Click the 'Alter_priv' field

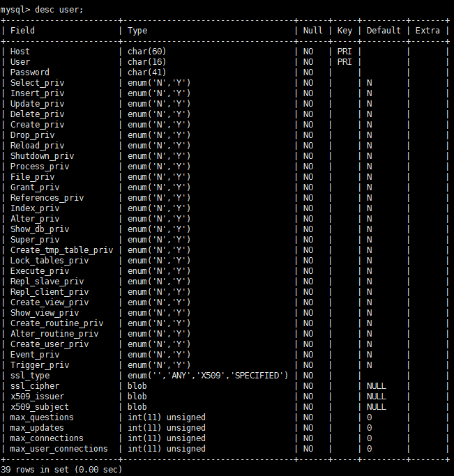point(35,219)
